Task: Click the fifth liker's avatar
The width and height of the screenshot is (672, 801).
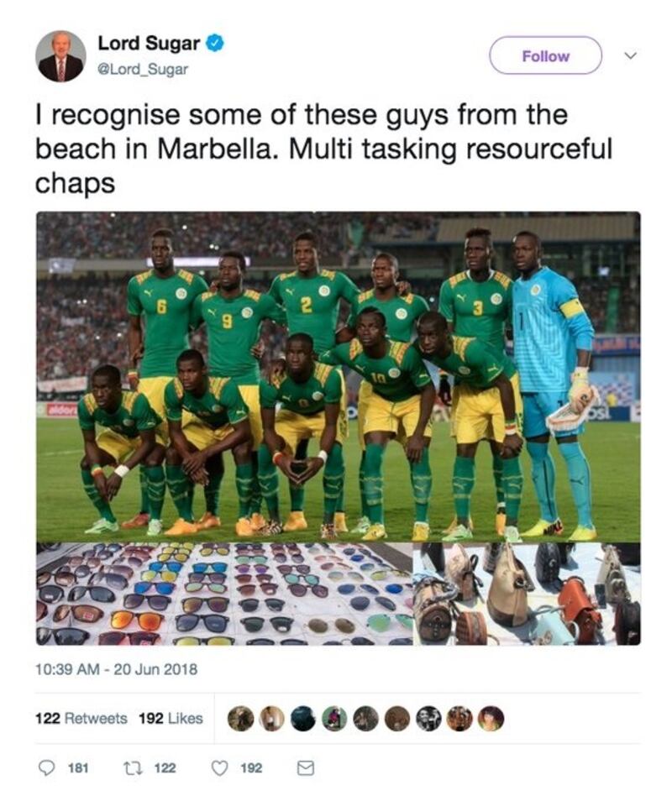Action: [366, 718]
